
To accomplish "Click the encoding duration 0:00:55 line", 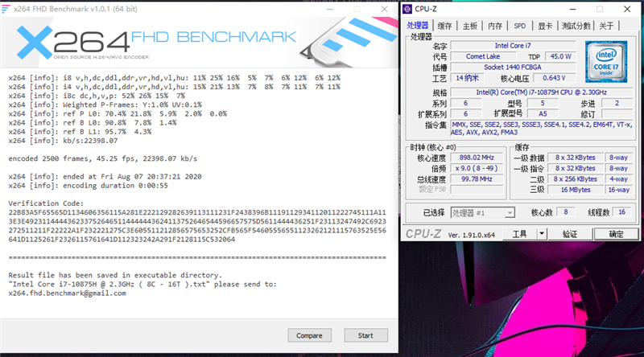I will click(88, 186).
